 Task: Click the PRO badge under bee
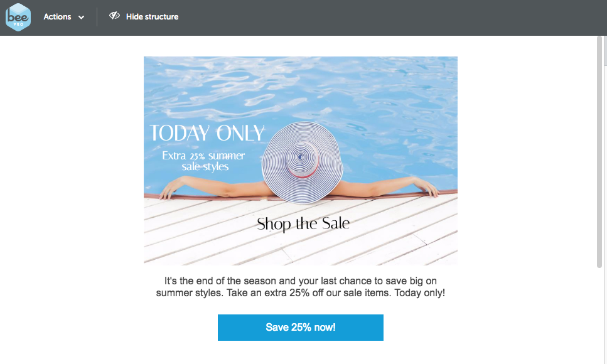tap(18, 24)
